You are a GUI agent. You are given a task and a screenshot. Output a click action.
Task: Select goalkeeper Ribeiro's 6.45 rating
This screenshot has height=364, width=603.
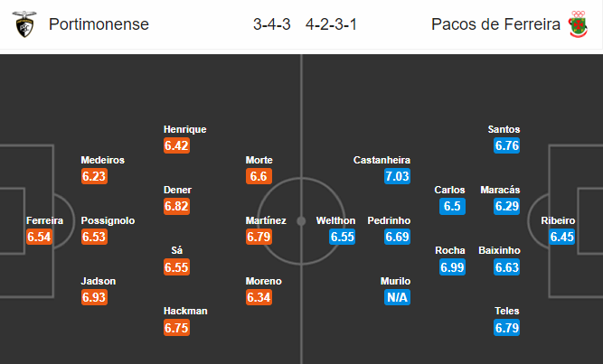tap(561, 237)
